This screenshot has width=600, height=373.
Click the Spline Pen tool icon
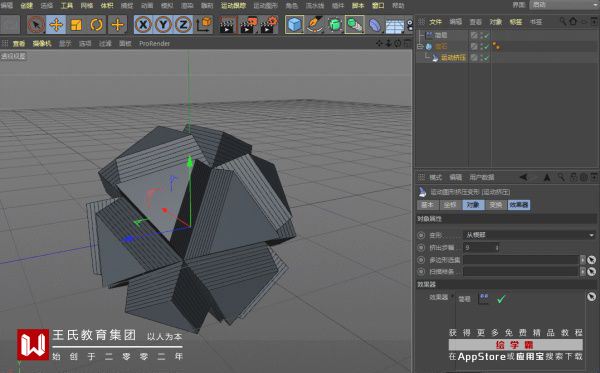pos(315,25)
